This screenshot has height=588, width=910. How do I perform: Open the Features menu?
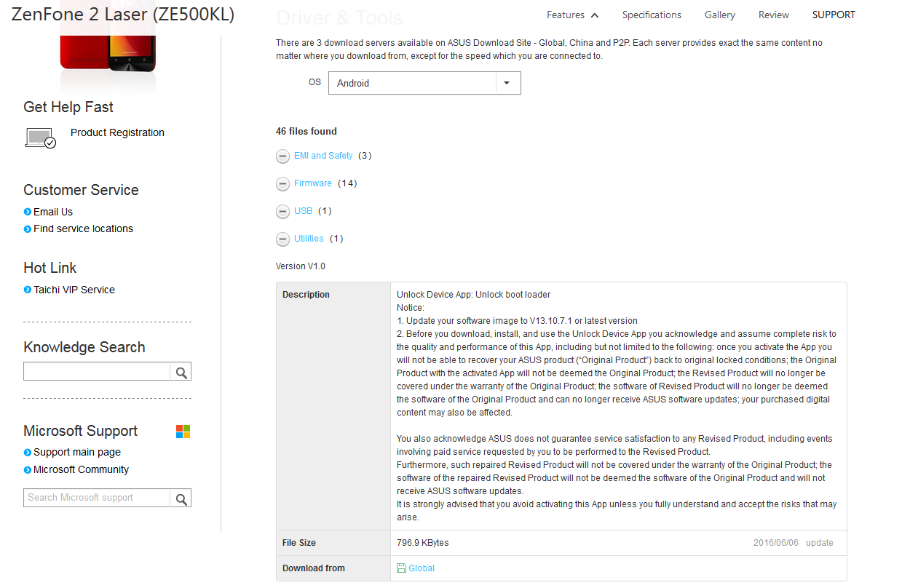pyautogui.click(x=566, y=15)
